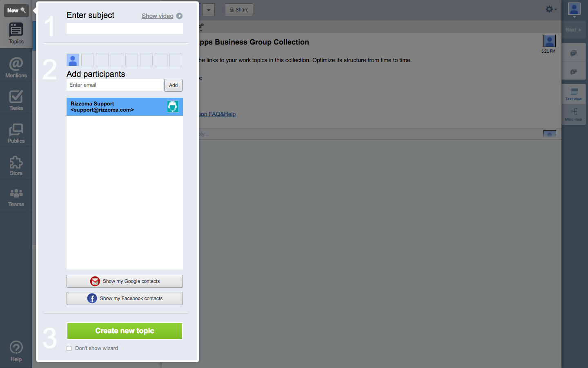Viewport: 588px width, 368px height.
Task: Switch to Text view
Action: click(574, 94)
